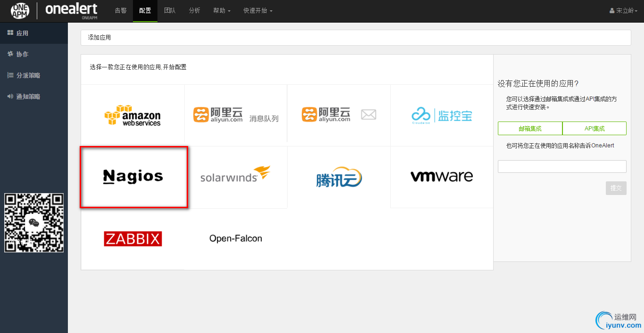The width and height of the screenshot is (644, 333).
Task: Expand the 快速开始 quick start dropdown
Action: tap(258, 10)
